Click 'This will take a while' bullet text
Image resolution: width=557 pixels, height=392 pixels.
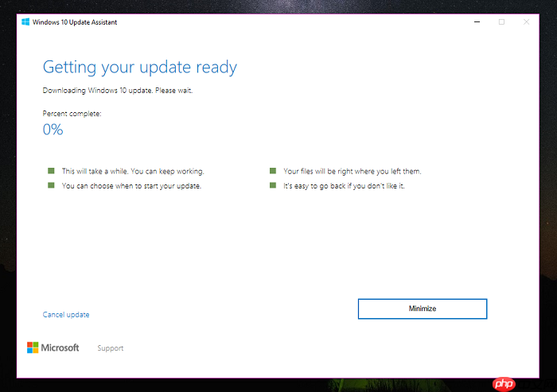coord(133,171)
